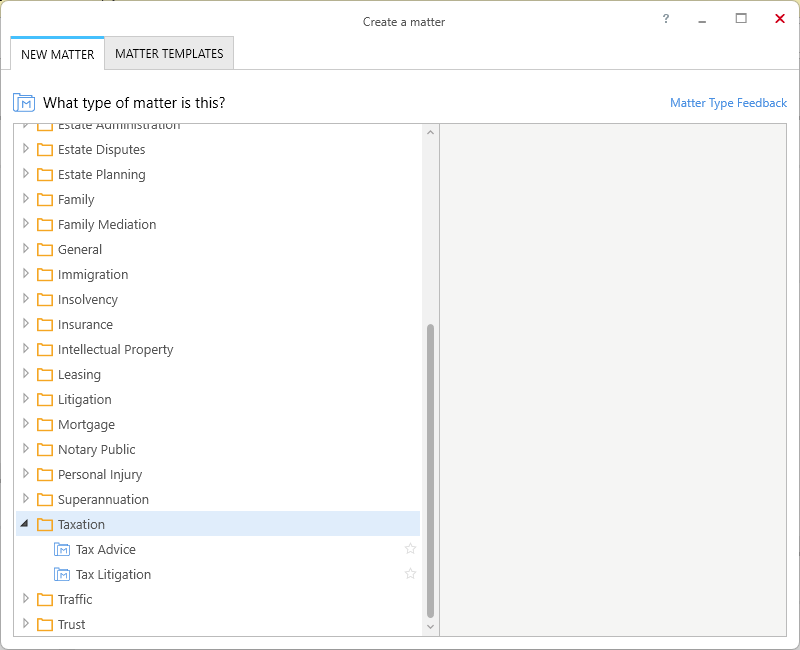
Task: Click the scroll down arrow in matter list
Action: (x=431, y=627)
